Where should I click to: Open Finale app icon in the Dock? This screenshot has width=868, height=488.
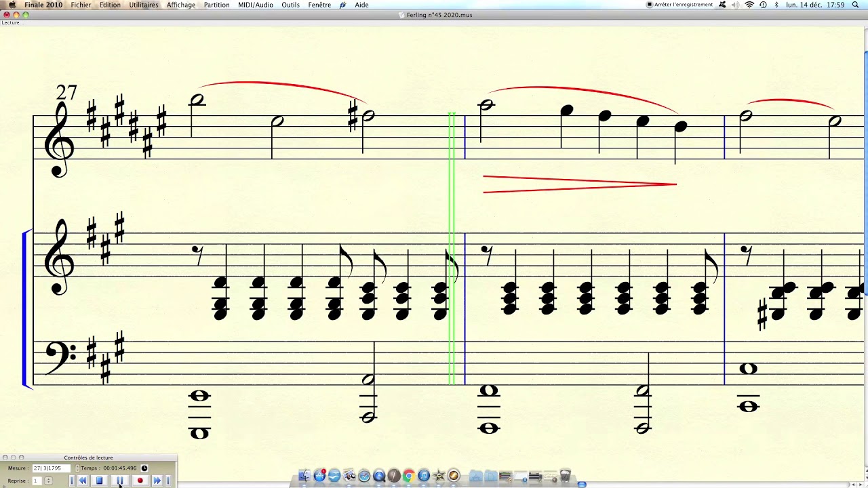tap(394, 476)
